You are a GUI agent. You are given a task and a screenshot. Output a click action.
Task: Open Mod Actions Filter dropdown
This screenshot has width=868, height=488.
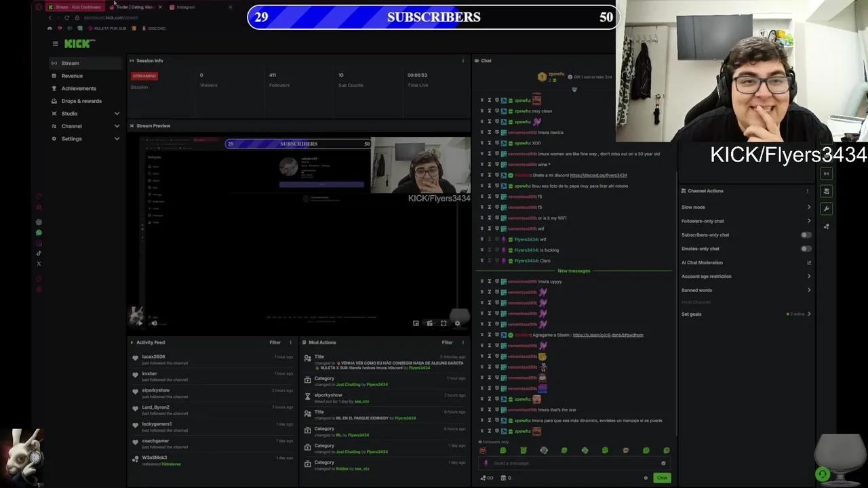(447, 342)
